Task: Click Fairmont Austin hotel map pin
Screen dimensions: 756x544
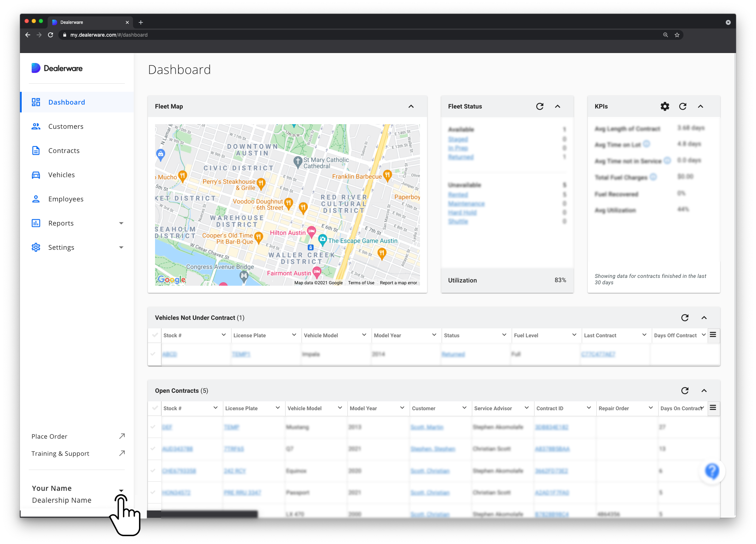Action: click(x=317, y=273)
